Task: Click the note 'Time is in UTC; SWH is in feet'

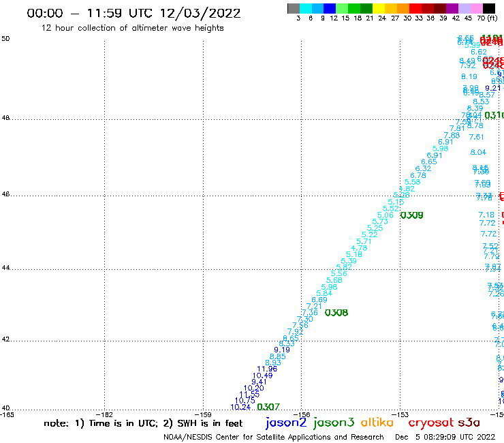Action: [x=143, y=423]
